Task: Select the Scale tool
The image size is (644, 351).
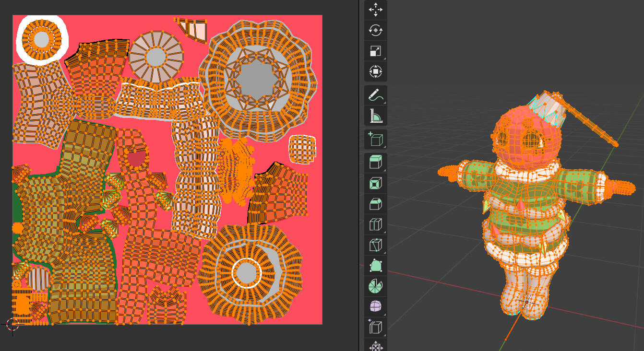Action: [375, 51]
